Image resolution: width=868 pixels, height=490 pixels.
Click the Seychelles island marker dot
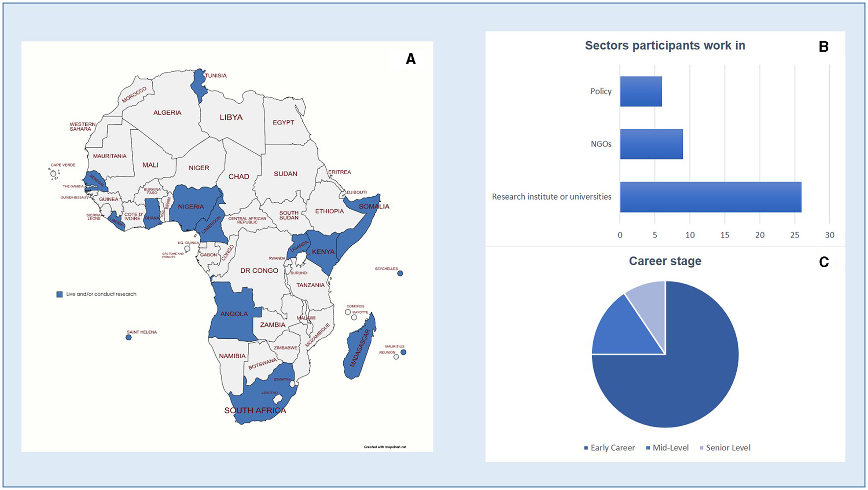[400, 273]
